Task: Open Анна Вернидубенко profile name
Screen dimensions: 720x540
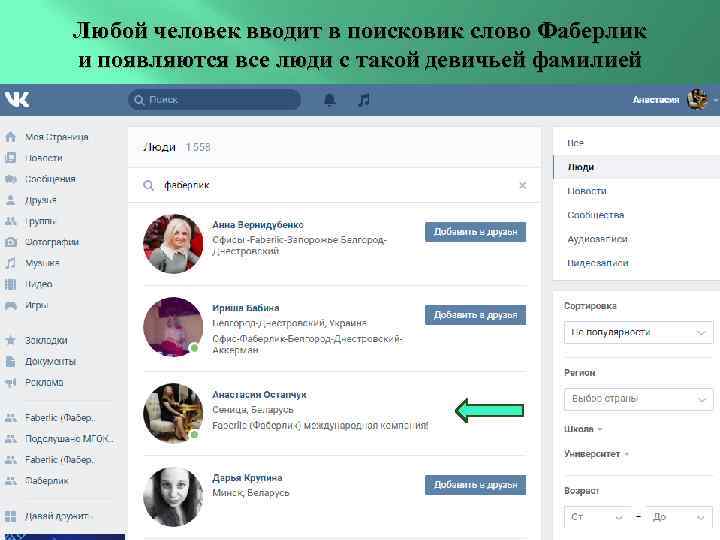Action: 258,225
